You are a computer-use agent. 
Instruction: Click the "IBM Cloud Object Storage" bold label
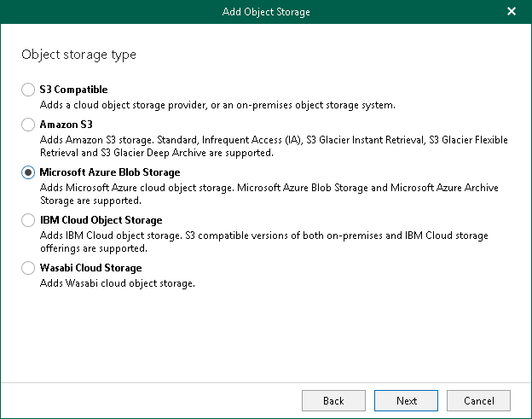coord(101,220)
